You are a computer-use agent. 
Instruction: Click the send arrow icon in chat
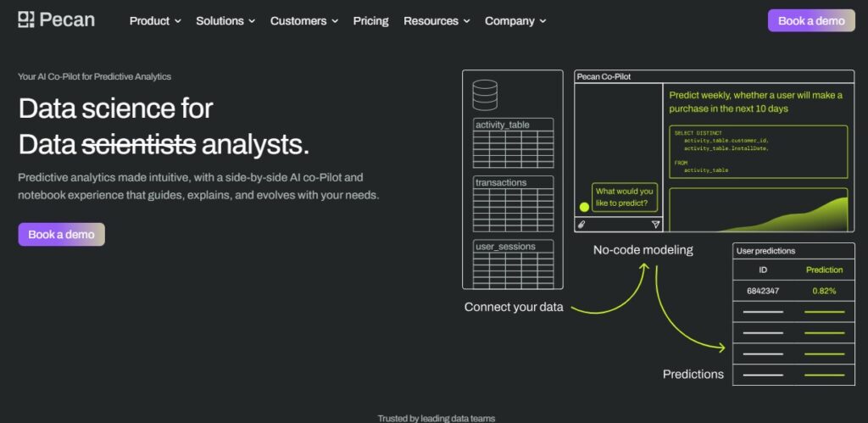coord(655,224)
